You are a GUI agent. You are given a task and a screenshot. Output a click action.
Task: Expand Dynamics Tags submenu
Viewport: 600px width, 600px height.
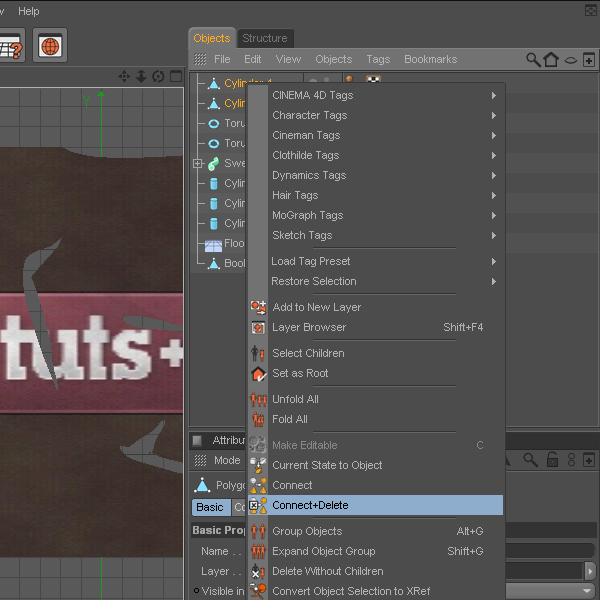point(375,175)
